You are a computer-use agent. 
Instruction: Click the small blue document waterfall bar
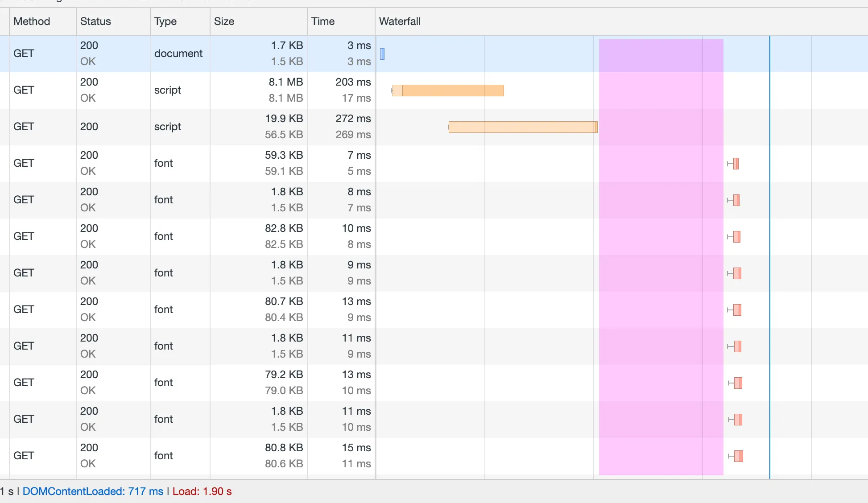[x=382, y=54]
